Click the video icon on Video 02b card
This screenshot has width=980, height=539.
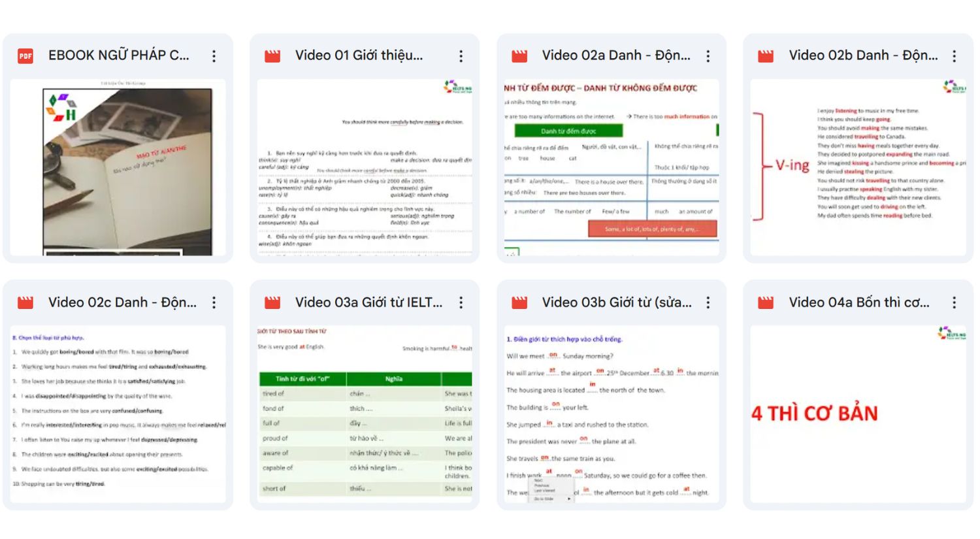[x=766, y=56]
